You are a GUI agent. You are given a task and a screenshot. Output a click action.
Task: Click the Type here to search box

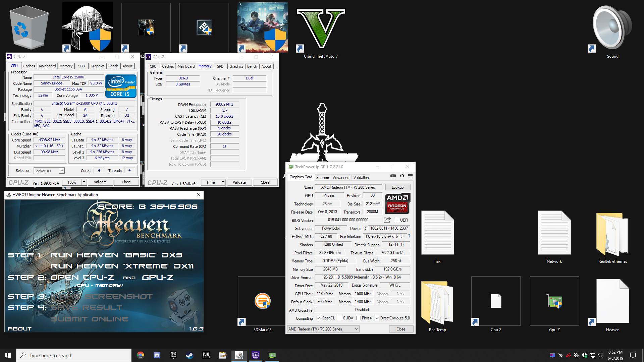[74, 355]
